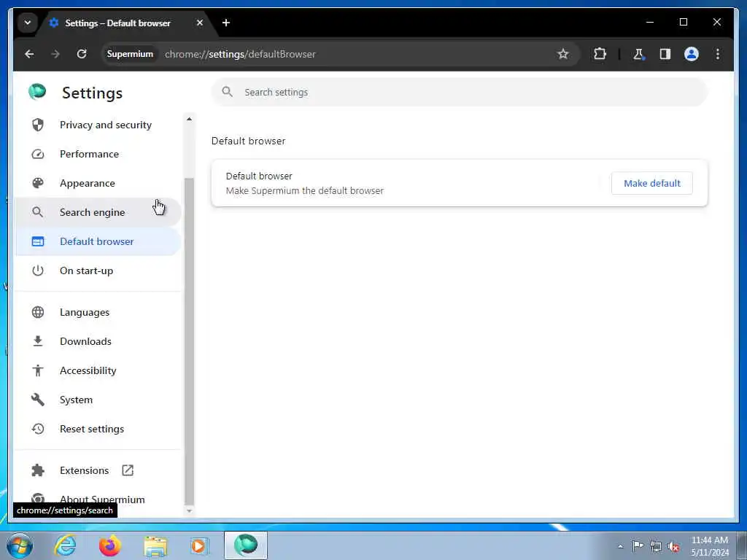Click the Action Center flag icon
Image resolution: width=747 pixels, height=560 pixels.
tap(638, 545)
